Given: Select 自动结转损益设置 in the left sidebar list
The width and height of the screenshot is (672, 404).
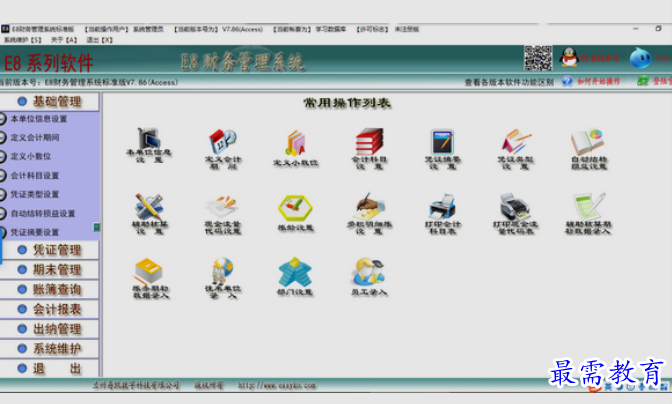Looking at the screenshot, I should point(43,213).
